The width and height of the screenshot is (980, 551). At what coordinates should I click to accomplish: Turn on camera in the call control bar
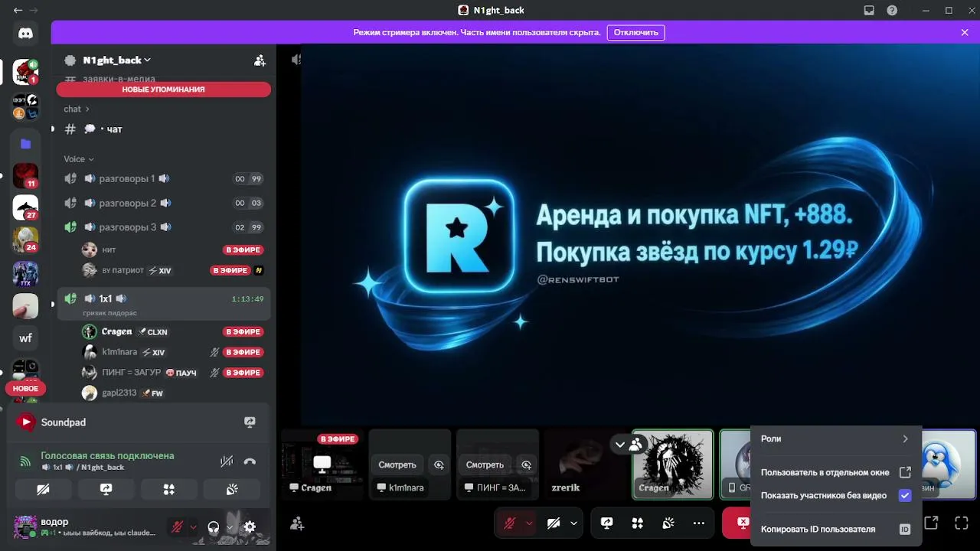click(554, 523)
